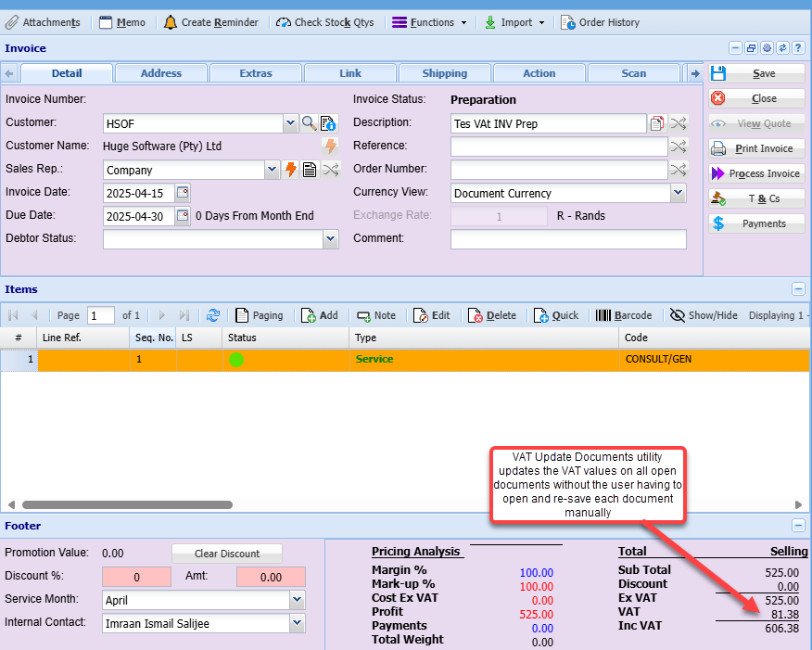The image size is (812, 650).
Task: Click the Clear Discount button
Action: (x=227, y=554)
